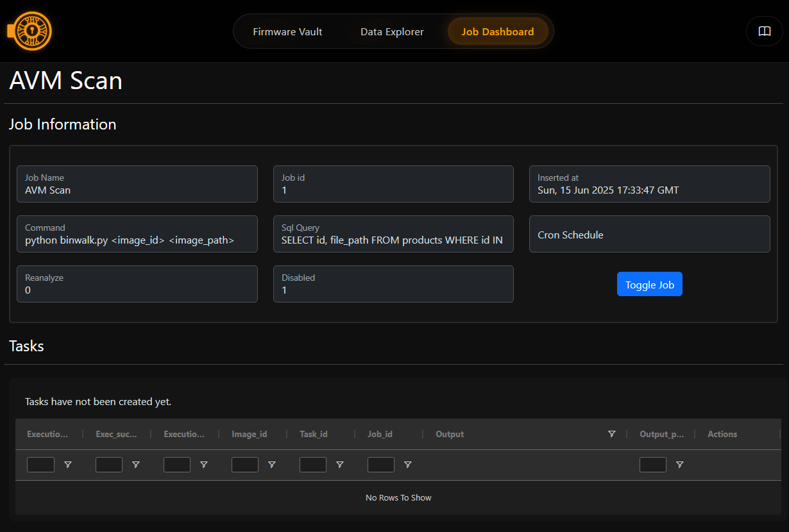Open filter for Job_id column

tap(408, 465)
